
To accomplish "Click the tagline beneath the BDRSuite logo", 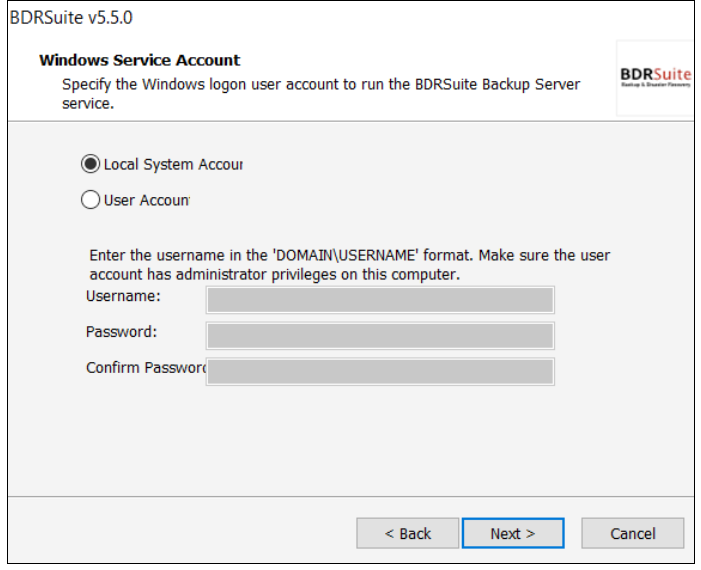I will 656,84.
